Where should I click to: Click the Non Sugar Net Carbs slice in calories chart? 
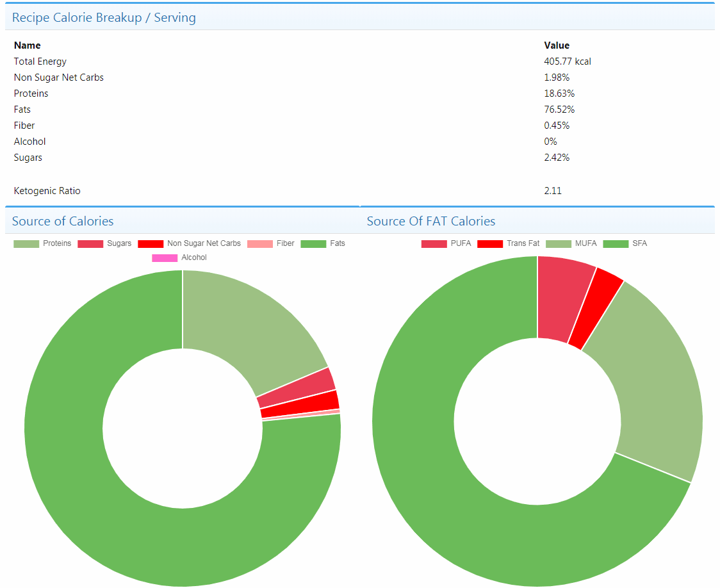point(301,405)
